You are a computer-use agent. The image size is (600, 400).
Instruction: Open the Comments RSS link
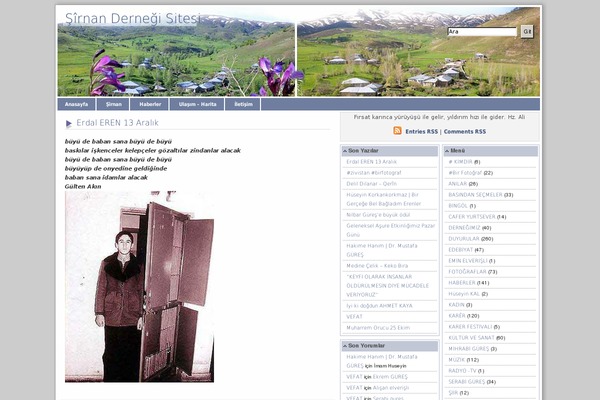click(x=465, y=131)
